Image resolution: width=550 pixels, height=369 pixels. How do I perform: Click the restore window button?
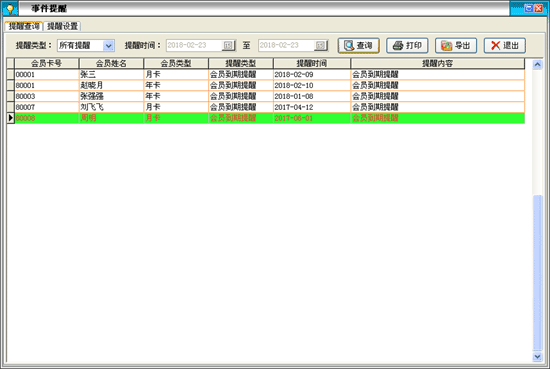528,8
